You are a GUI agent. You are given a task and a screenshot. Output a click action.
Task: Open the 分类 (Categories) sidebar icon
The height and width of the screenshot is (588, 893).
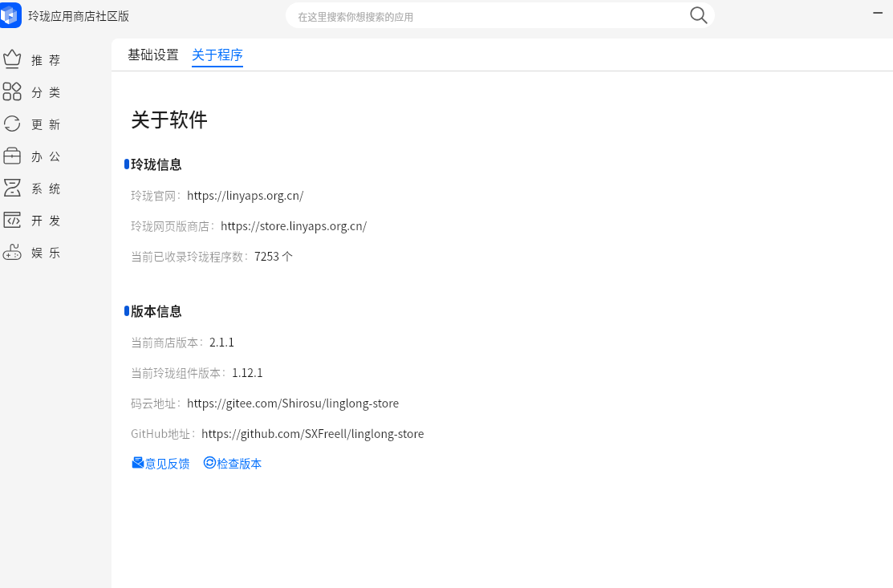(12, 91)
